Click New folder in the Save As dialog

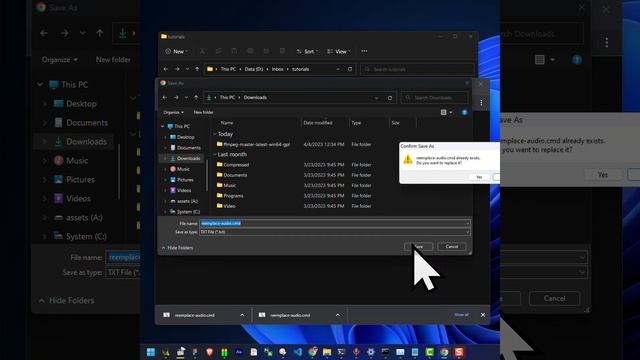tap(203, 112)
